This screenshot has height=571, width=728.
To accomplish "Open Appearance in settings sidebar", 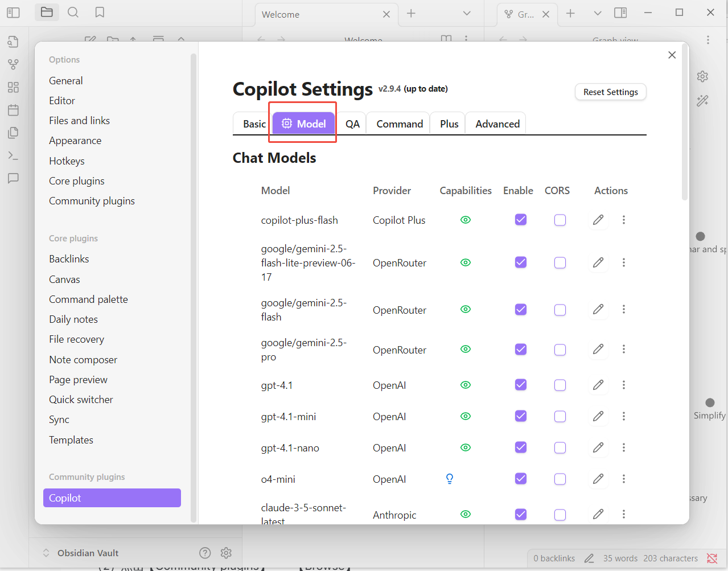I will [75, 141].
